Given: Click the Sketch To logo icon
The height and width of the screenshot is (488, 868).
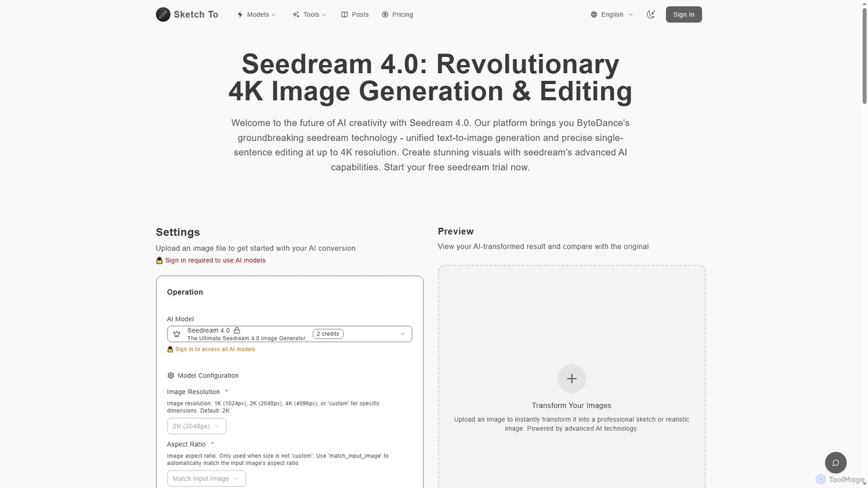Looking at the screenshot, I should point(163,14).
